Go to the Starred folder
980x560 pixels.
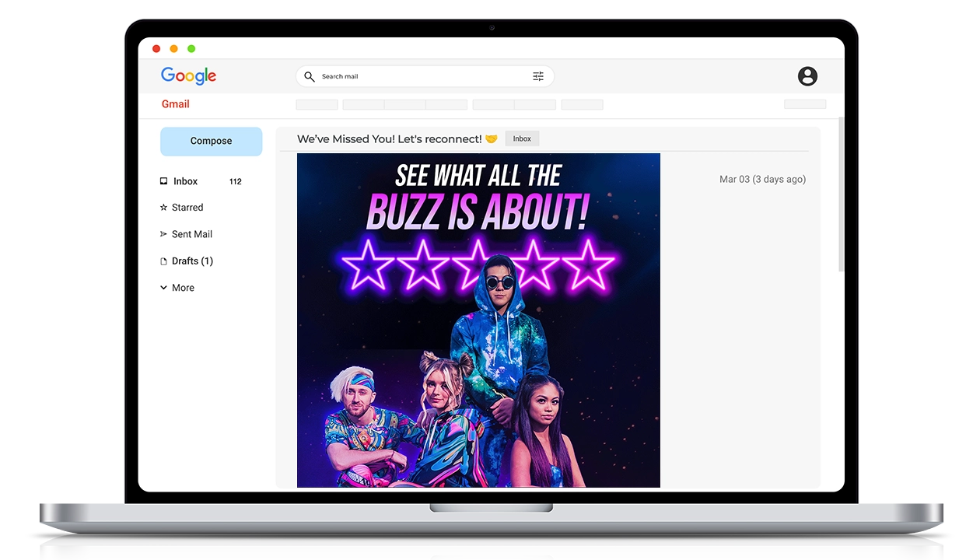point(187,208)
